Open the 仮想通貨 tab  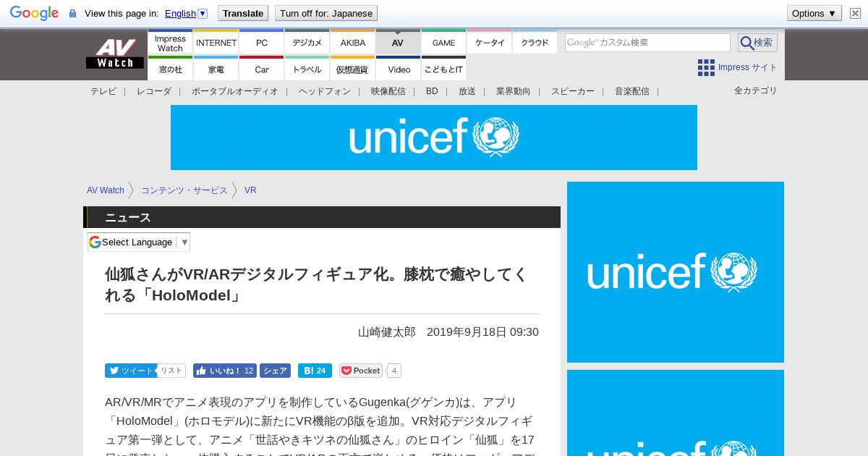pos(352,69)
